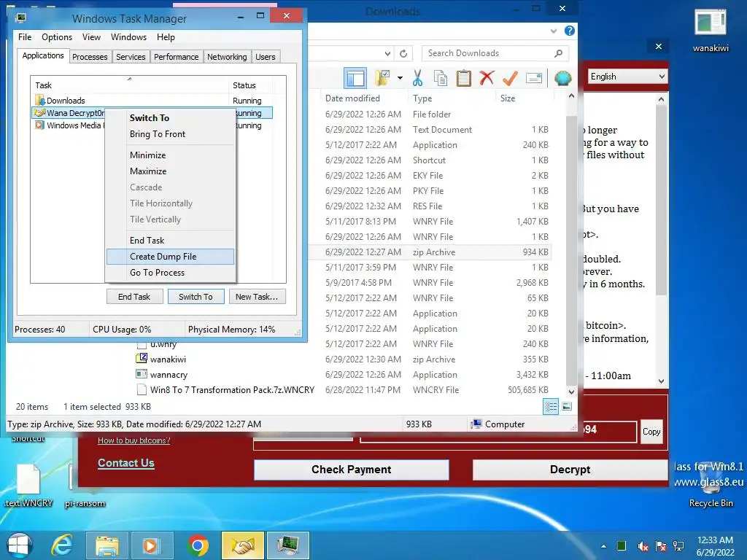The image size is (747, 560).
Task: Click the Paste clipboard icon in Downloads toolbar
Action: click(463, 78)
